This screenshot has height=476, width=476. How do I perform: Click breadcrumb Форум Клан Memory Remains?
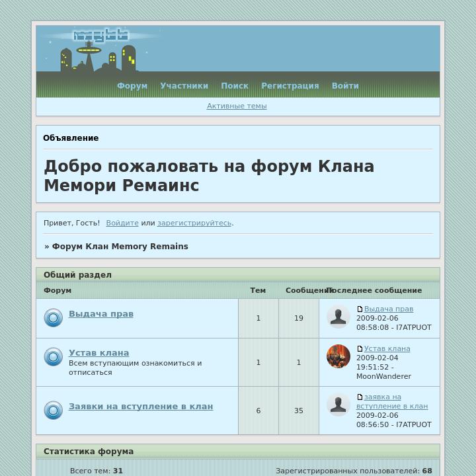coord(120,246)
